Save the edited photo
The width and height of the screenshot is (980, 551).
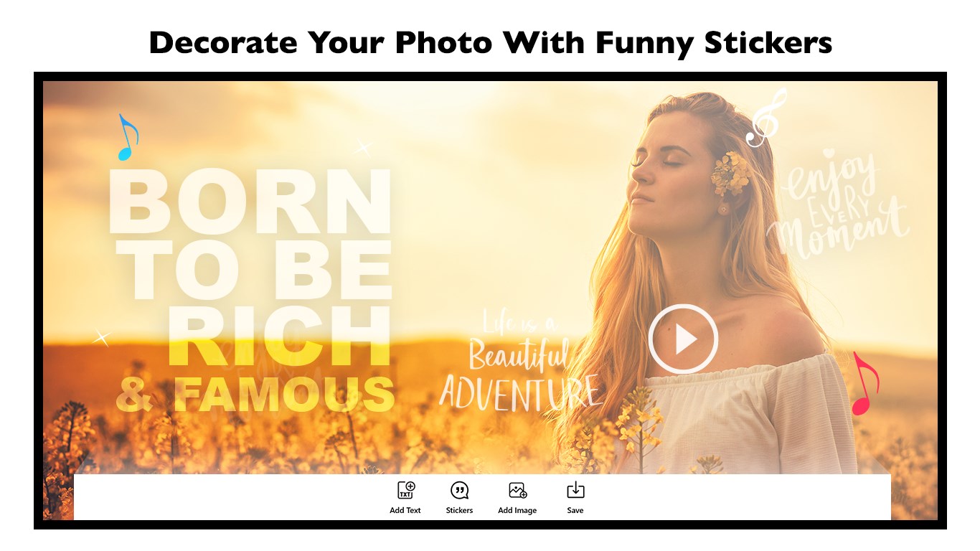[x=575, y=491]
